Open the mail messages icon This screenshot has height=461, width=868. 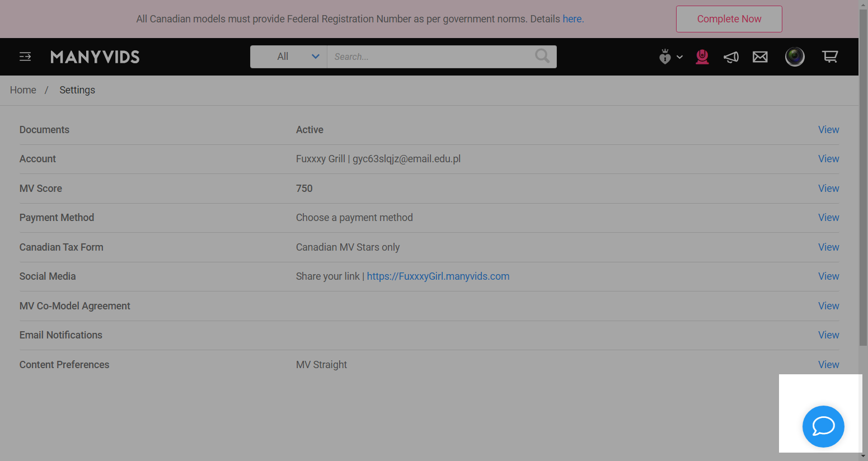(760, 57)
